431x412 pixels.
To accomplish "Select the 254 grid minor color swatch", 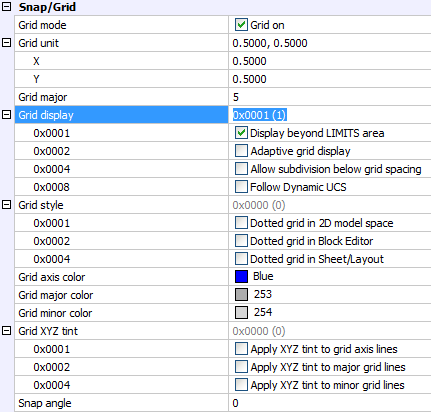I will [x=241, y=312].
